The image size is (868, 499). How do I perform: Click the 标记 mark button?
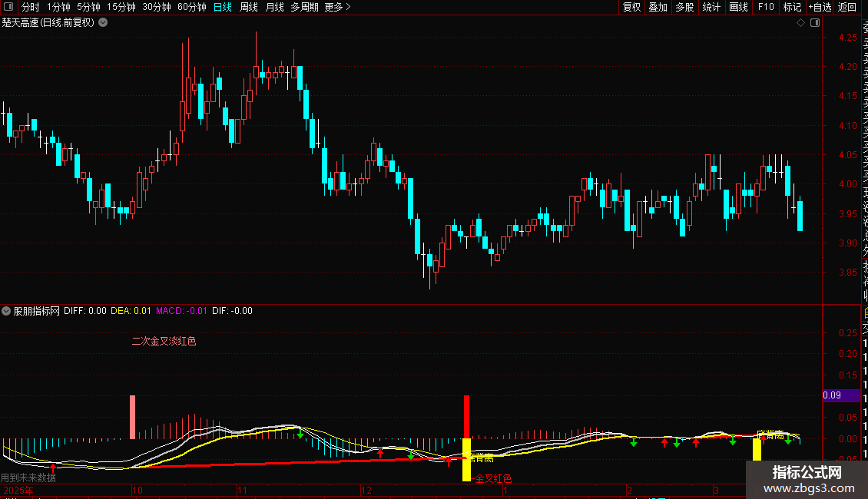(x=792, y=7)
